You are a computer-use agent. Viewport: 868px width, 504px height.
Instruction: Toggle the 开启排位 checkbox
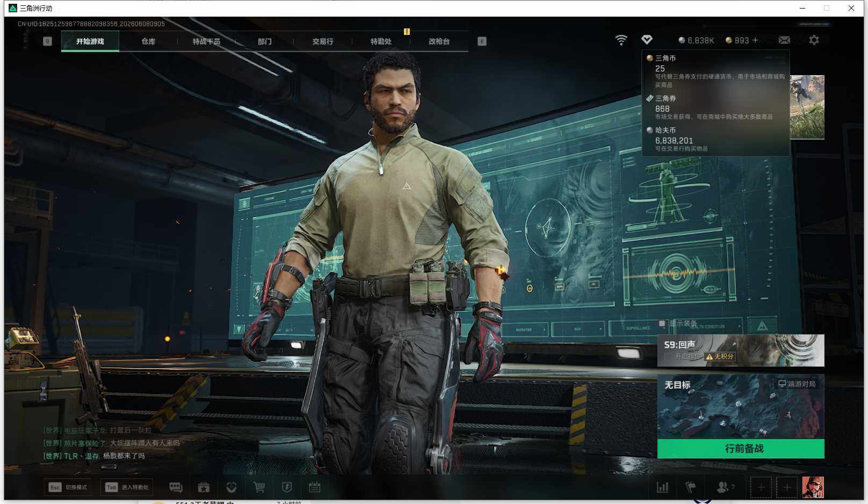point(668,356)
